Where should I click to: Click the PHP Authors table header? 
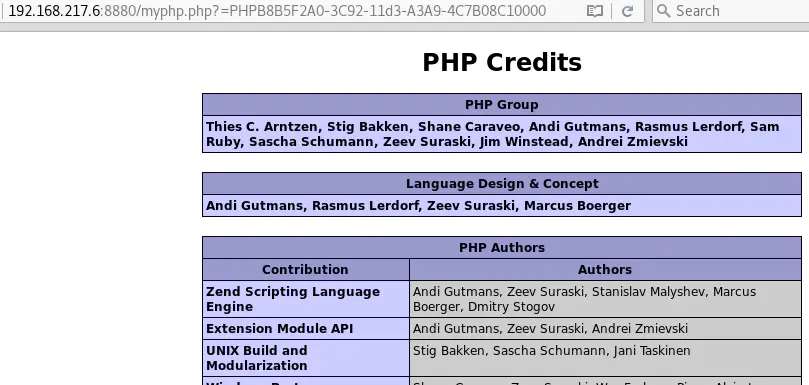pyautogui.click(x=501, y=248)
